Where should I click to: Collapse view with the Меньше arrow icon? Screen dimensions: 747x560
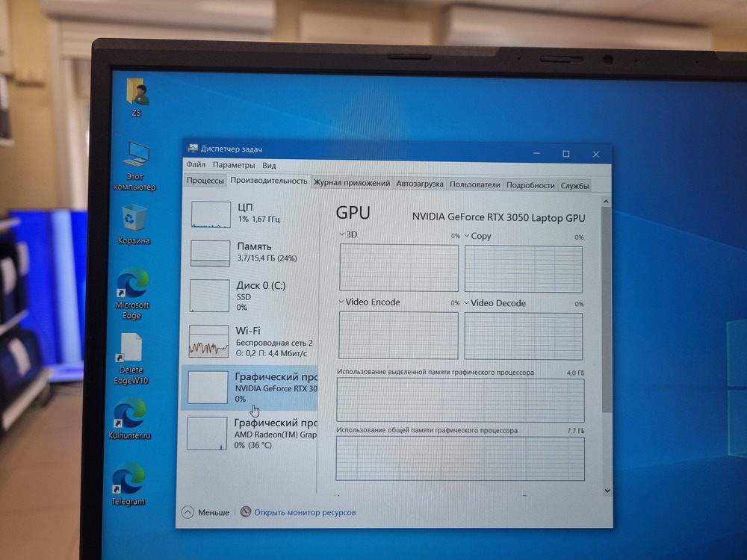(x=187, y=512)
